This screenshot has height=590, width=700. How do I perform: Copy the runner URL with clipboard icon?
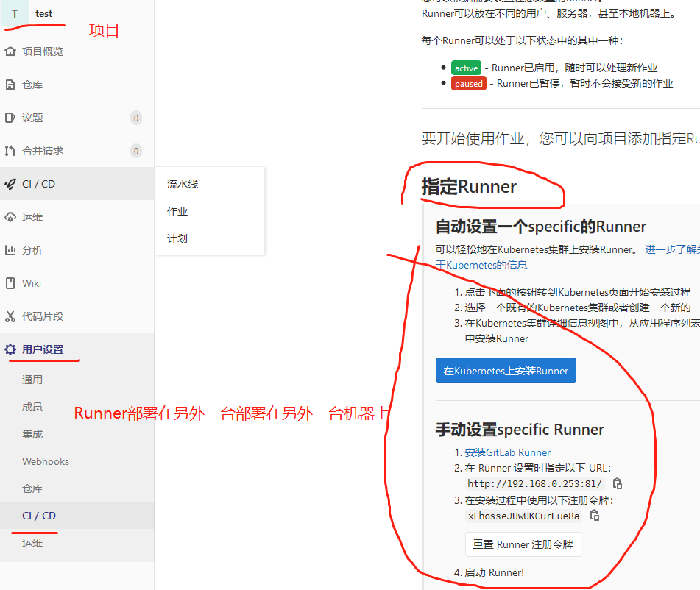pyautogui.click(x=618, y=483)
